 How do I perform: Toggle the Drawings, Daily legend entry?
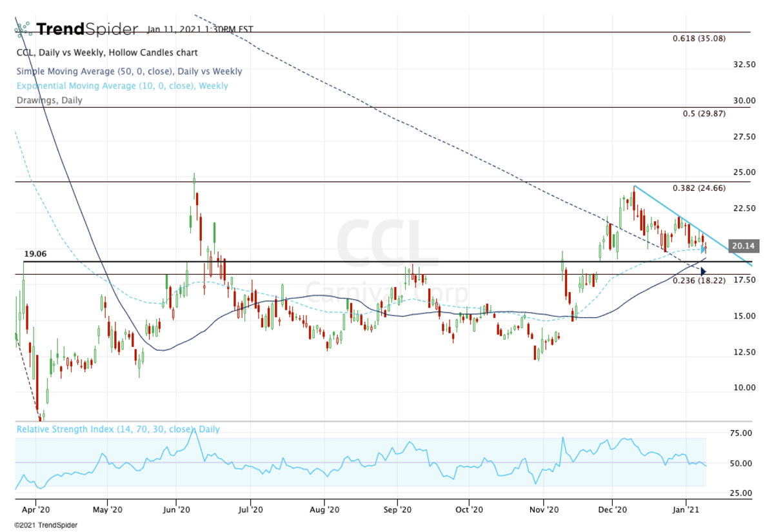(49, 100)
